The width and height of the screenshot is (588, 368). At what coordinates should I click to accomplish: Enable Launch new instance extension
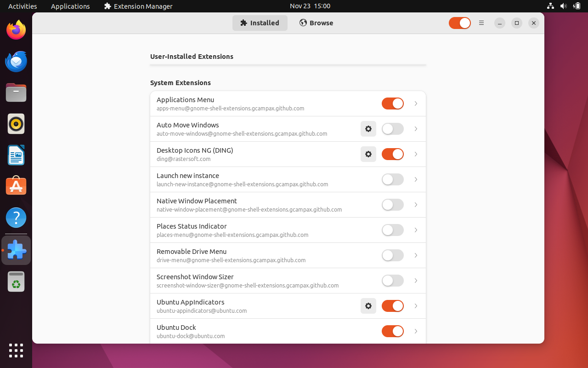click(x=393, y=179)
